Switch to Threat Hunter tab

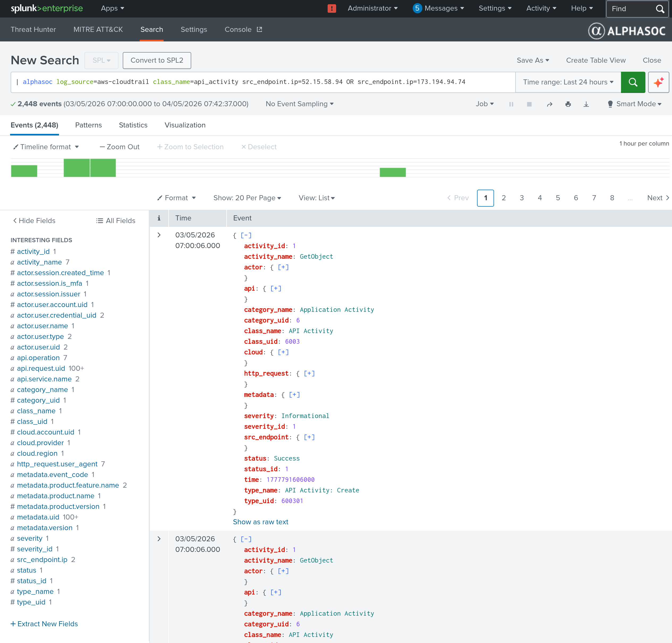coord(33,29)
